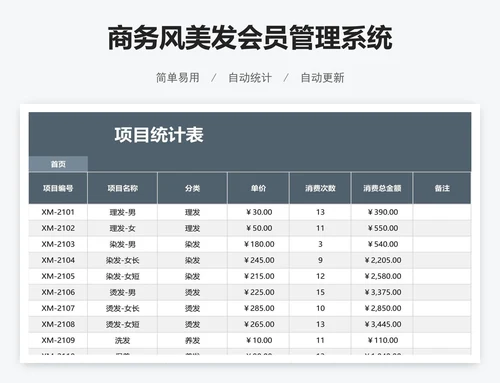Click unit price ¥225.00
Screen dimensions: 500x383
click(x=259, y=292)
